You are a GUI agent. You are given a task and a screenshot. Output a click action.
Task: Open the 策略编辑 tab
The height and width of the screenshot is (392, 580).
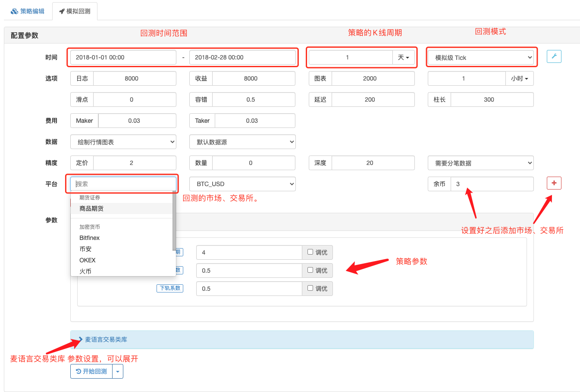click(x=28, y=11)
